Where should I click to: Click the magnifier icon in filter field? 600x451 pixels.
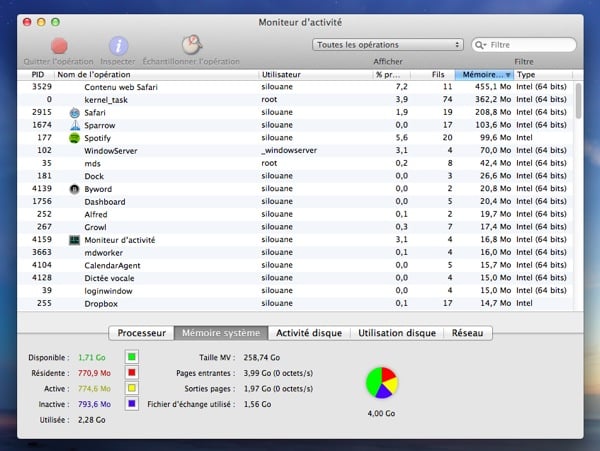pyautogui.click(x=479, y=45)
